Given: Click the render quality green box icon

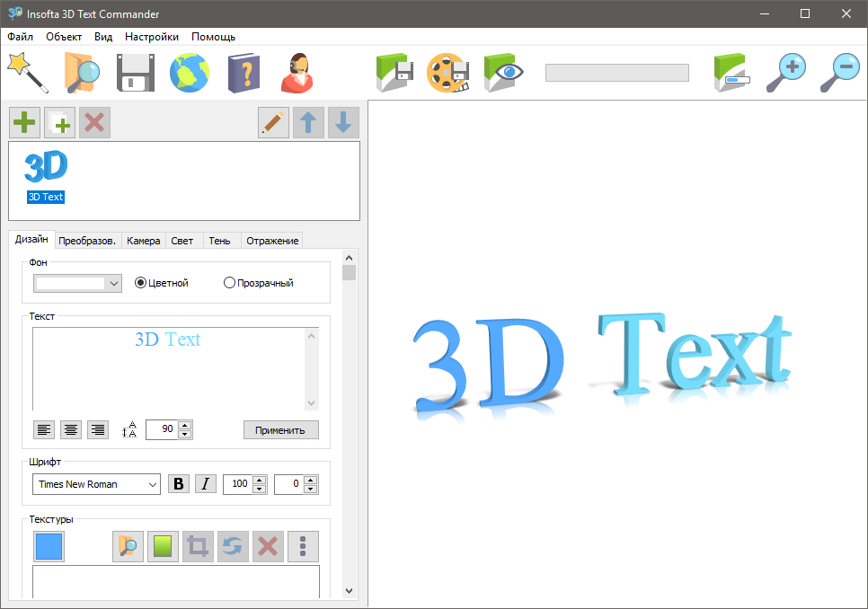Looking at the screenshot, I should coord(731,73).
